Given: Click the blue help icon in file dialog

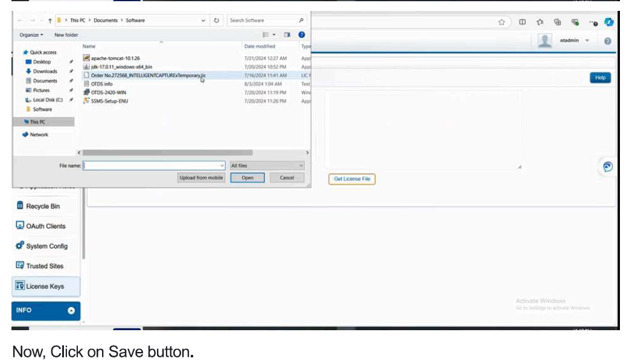Looking at the screenshot, I should [x=301, y=35].
